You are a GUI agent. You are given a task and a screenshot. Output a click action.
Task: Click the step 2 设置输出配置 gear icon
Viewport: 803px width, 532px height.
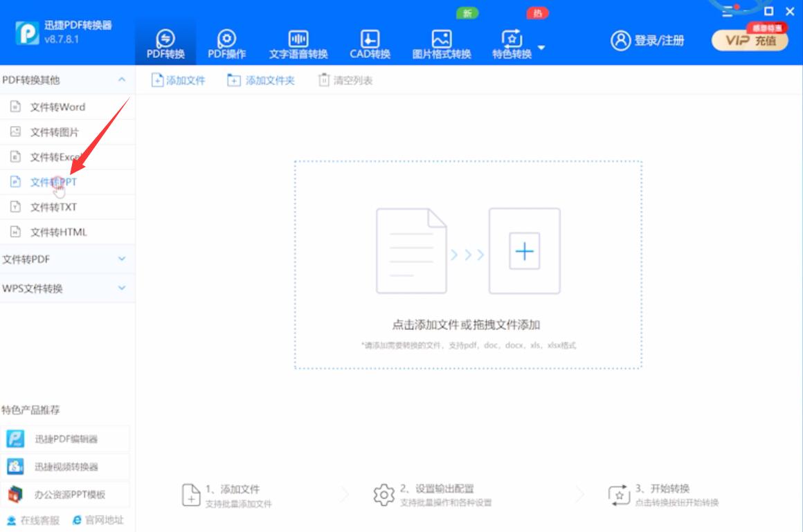click(x=384, y=495)
